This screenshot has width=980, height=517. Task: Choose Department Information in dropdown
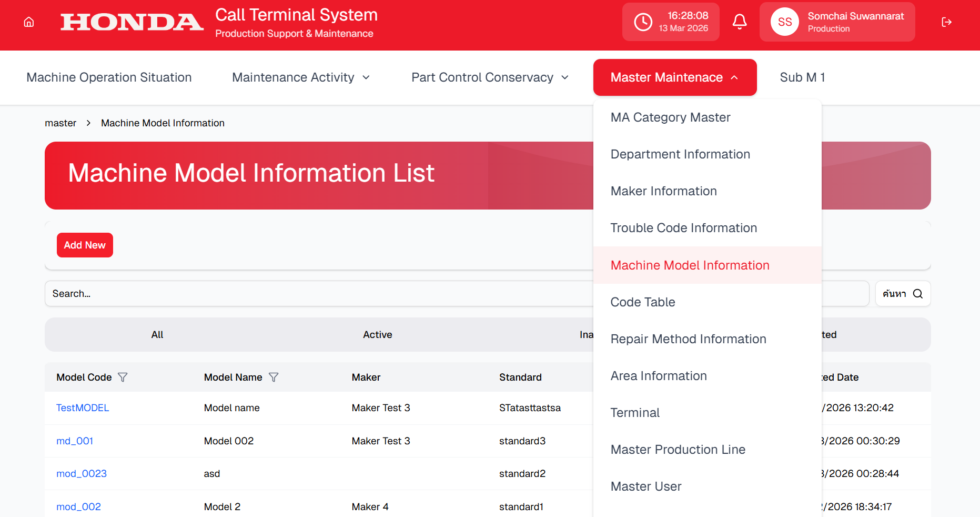680,154
